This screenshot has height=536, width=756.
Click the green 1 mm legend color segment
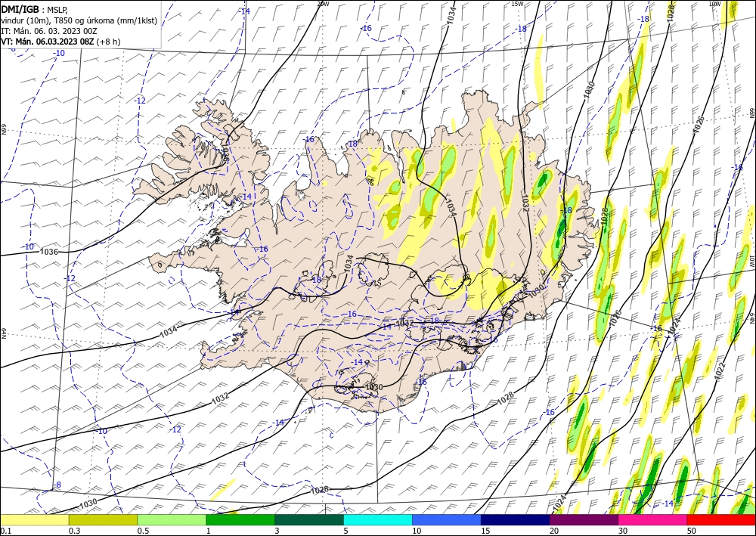coord(240,520)
